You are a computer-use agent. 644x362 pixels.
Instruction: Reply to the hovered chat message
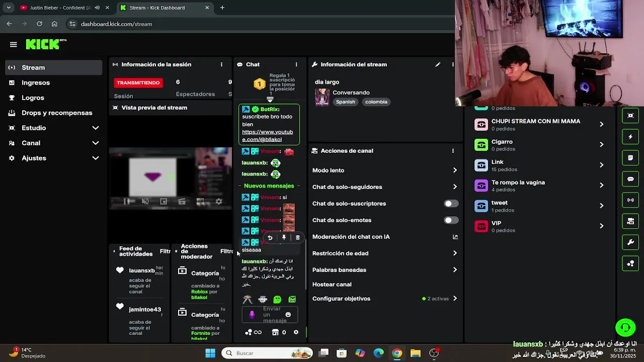click(x=270, y=238)
